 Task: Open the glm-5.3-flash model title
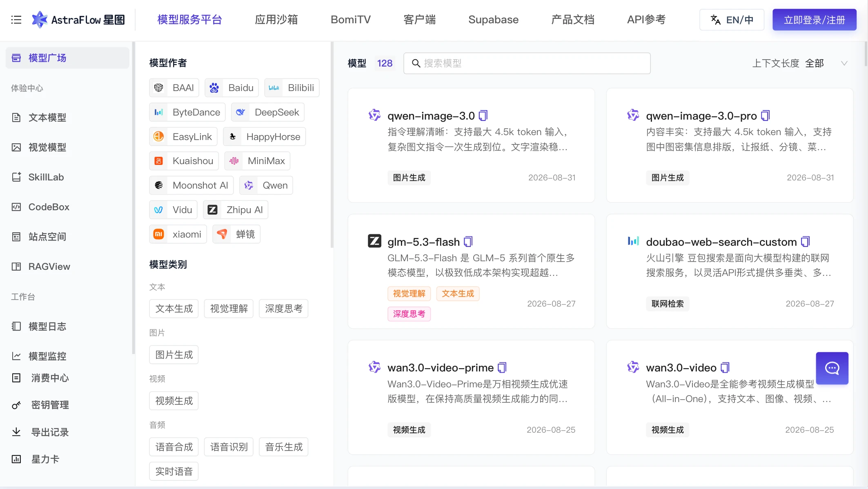(x=423, y=242)
